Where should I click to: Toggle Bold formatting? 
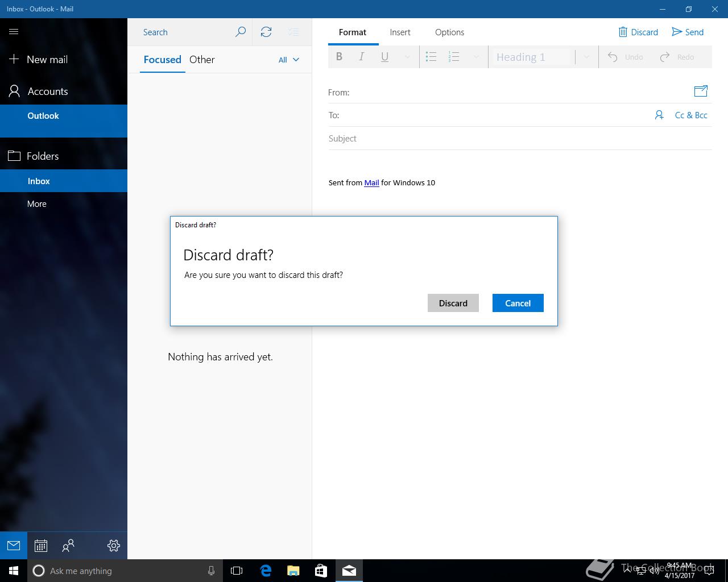tap(339, 57)
